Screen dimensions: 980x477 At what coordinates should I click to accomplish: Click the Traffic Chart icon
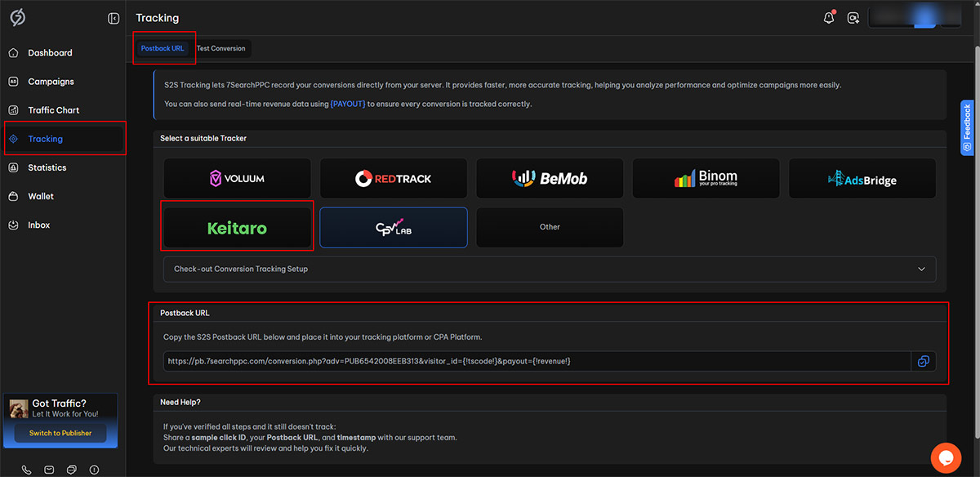pyautogui.click(x=13, y=110)
